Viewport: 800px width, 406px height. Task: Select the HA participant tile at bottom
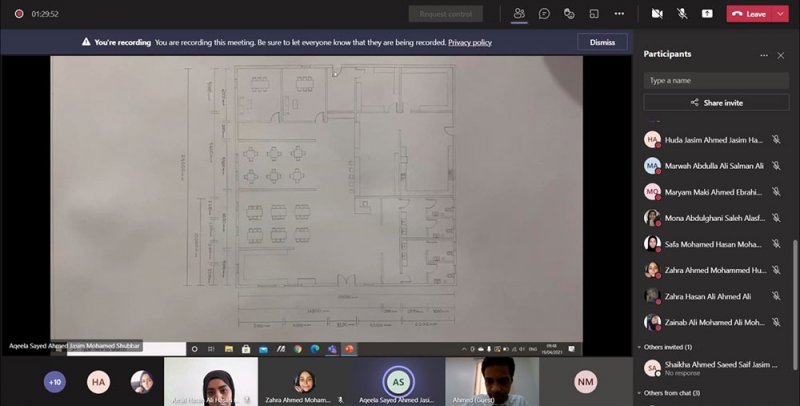pyautogui.click(x=98, y=382)
